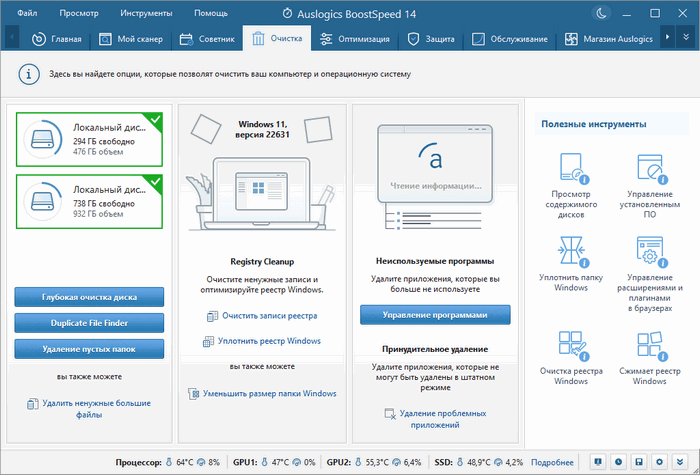Screen dimensions: 700x475
Task: Open Удаление проблемных приложений link
Action: [443, 419]
